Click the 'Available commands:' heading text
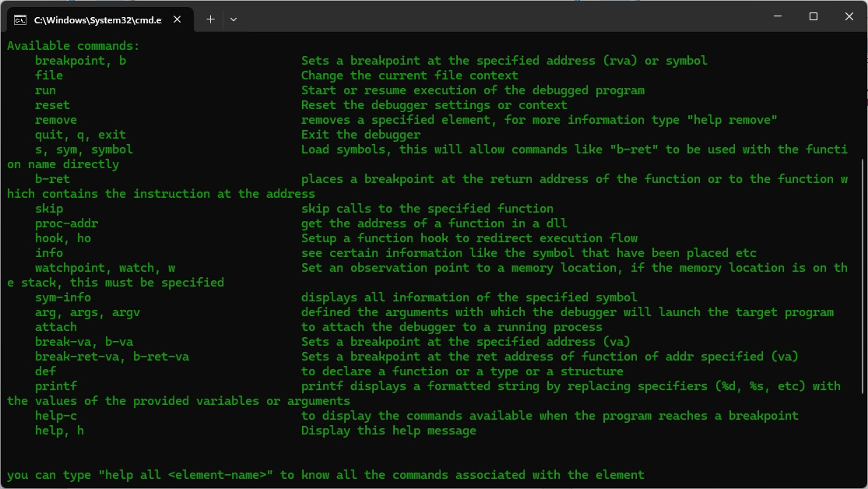Screen dimensions: 868x489 tap(73, 46)
